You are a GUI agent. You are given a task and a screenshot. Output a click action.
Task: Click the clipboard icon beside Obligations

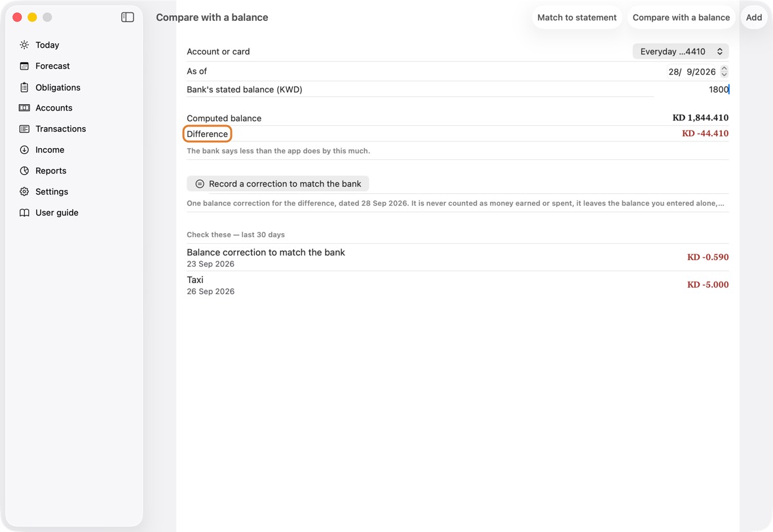24,87
